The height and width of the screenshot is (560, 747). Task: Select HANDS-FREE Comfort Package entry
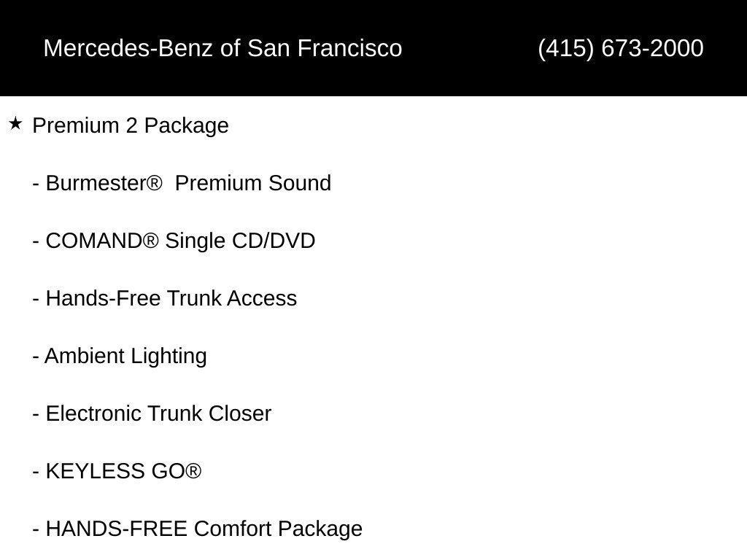197,529
